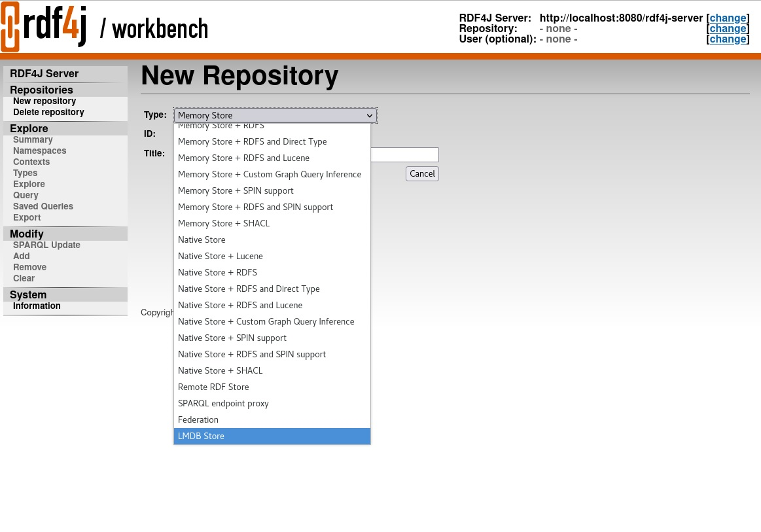Open the Contexts page

(31, 162)
